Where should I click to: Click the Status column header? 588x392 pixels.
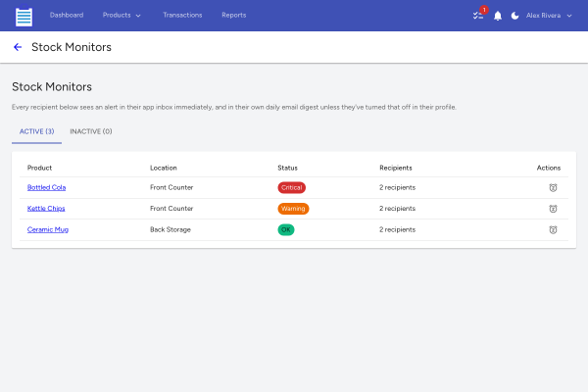coord(287,168)
